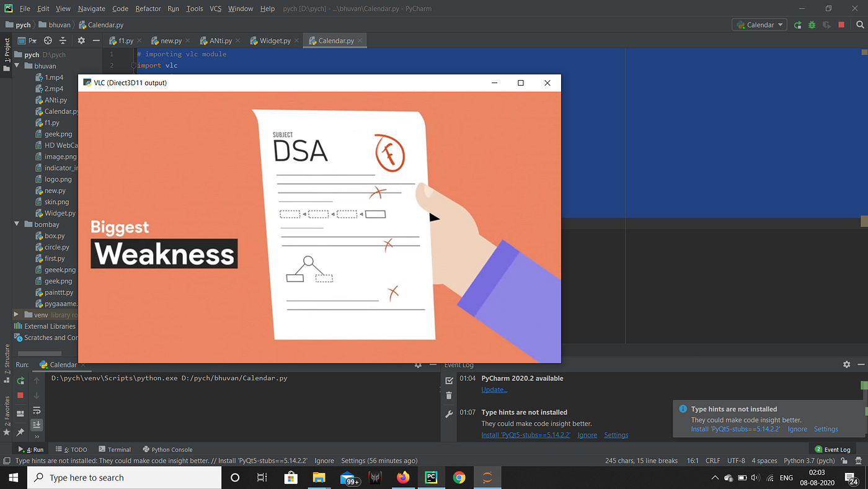Image resolution: width=868 pixels, height=489 pixels.
Task: Rerun Calendar in the Run panel
Action: point(20,380)
